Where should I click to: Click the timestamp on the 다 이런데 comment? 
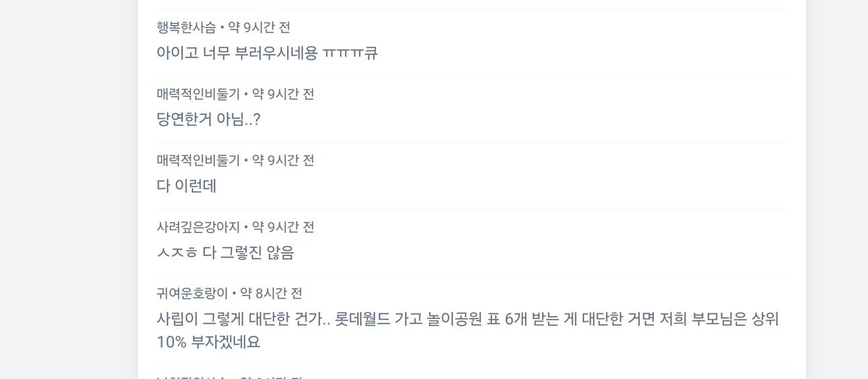[283, 161]
